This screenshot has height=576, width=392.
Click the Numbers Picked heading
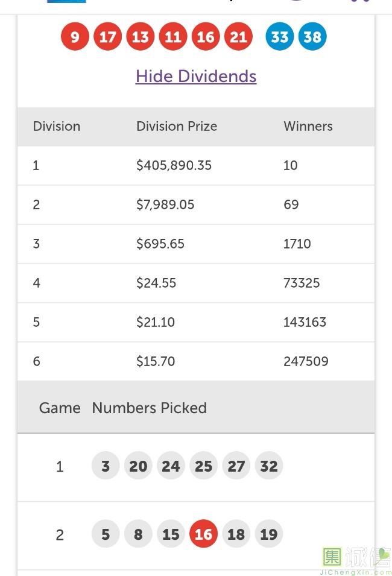[149, 408]
